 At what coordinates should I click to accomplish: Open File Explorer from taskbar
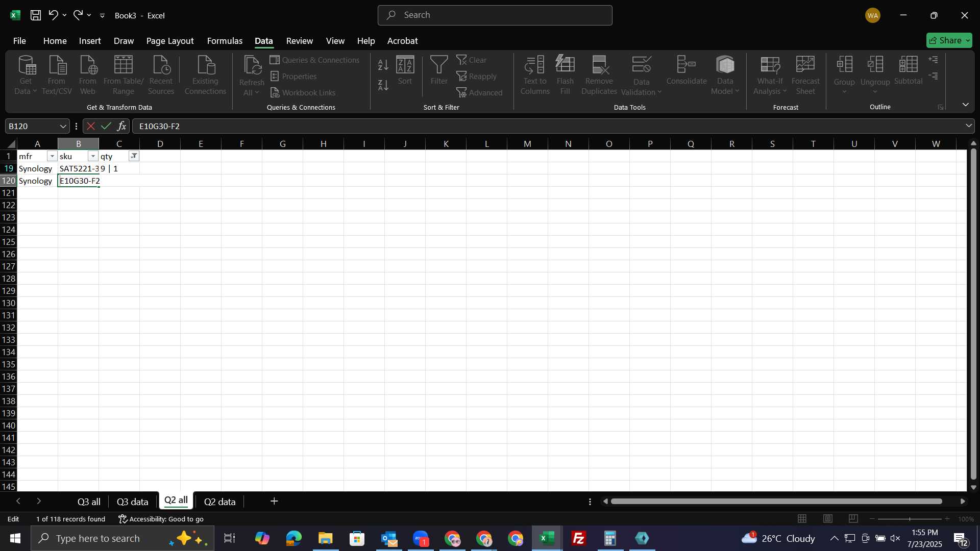[x=326, y=538]
